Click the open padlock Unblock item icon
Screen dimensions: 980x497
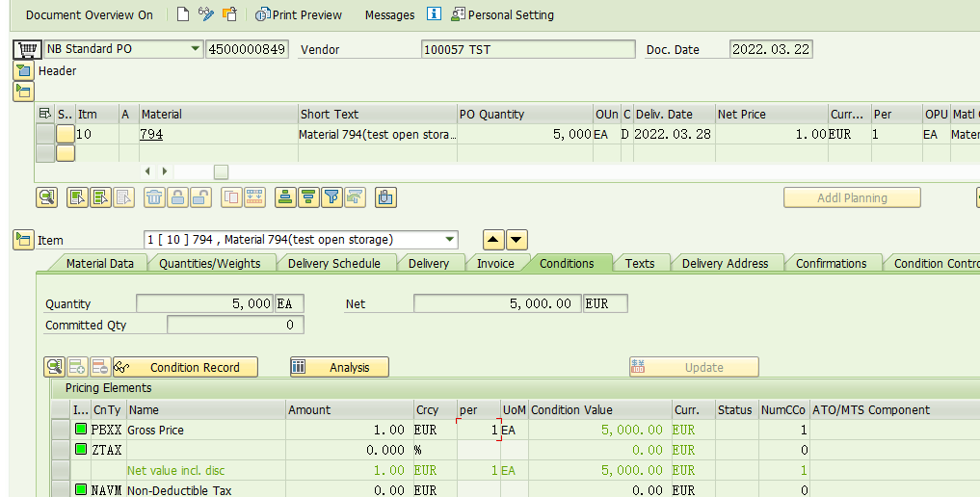[x=200, y=197]
